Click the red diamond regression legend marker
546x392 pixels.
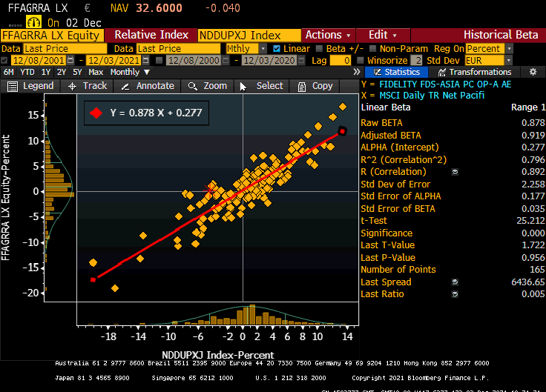96,113
